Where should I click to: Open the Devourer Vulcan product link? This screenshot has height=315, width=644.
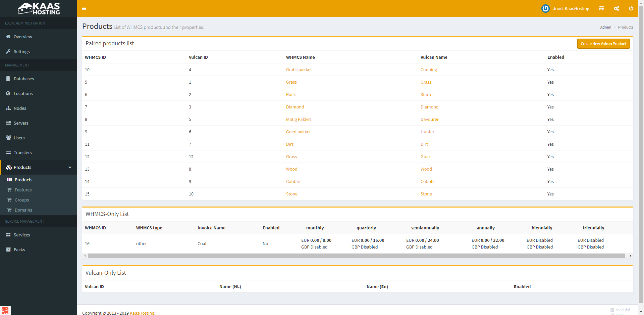pyautogui.click(x=429, y=119)
